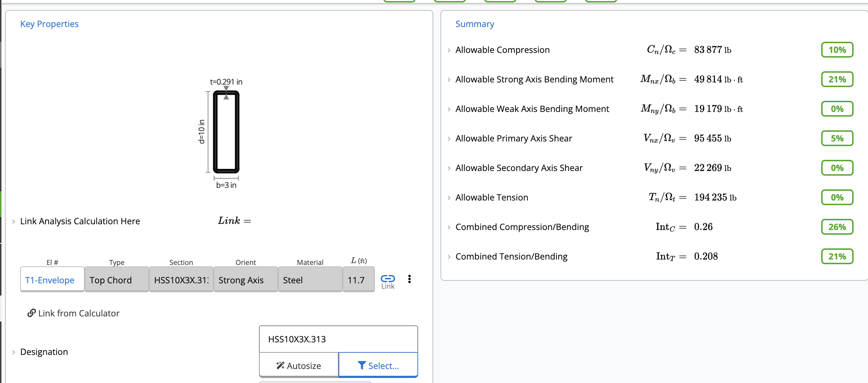Click the 0.208 interaction value

706,256
